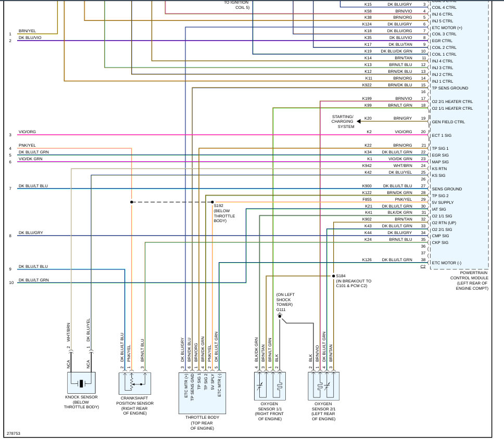
Task: Click the 'TP SENS GROUND' pin label
Action: coord(450,88)
